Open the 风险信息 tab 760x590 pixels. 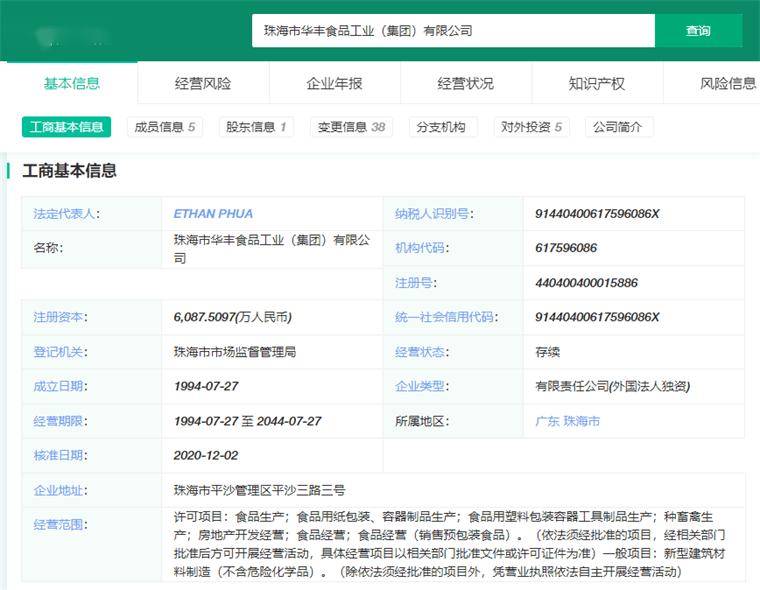coord(728,83)
